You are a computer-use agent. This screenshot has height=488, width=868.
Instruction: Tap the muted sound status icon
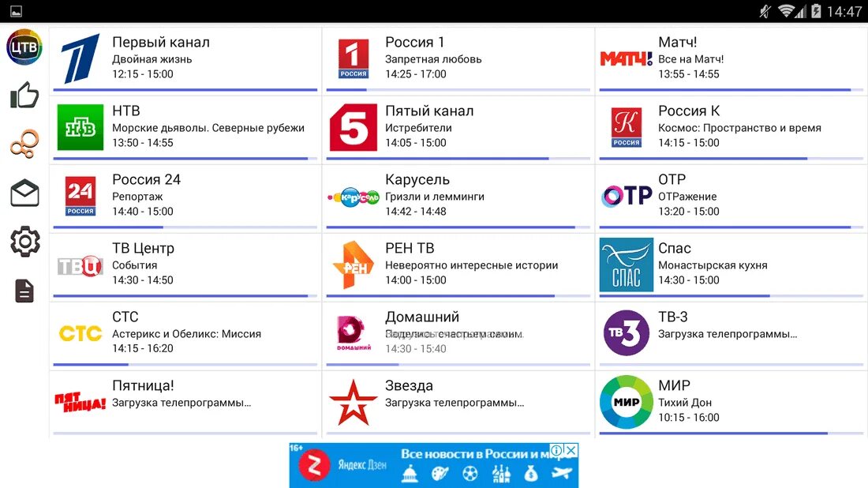coord(765,11)
